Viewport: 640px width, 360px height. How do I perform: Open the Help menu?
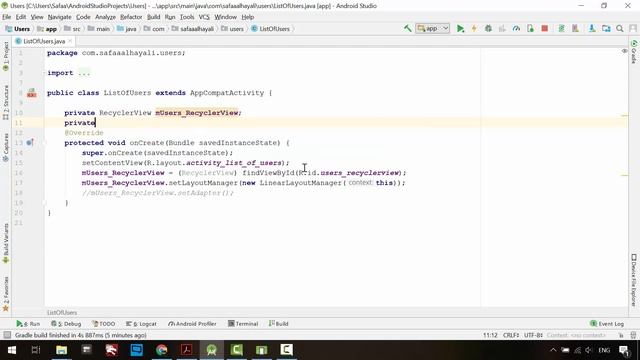click(x=248, y=17)
